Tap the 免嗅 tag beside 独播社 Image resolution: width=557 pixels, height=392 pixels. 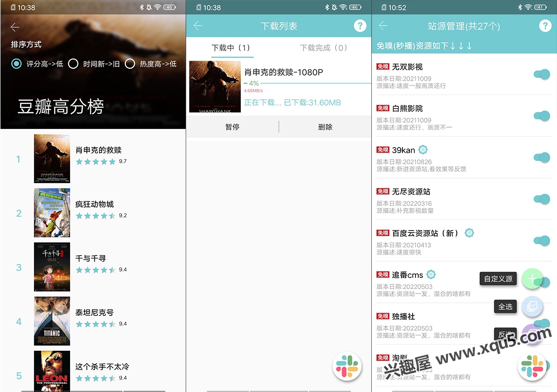pyautogui.click(x=383, y=316)
